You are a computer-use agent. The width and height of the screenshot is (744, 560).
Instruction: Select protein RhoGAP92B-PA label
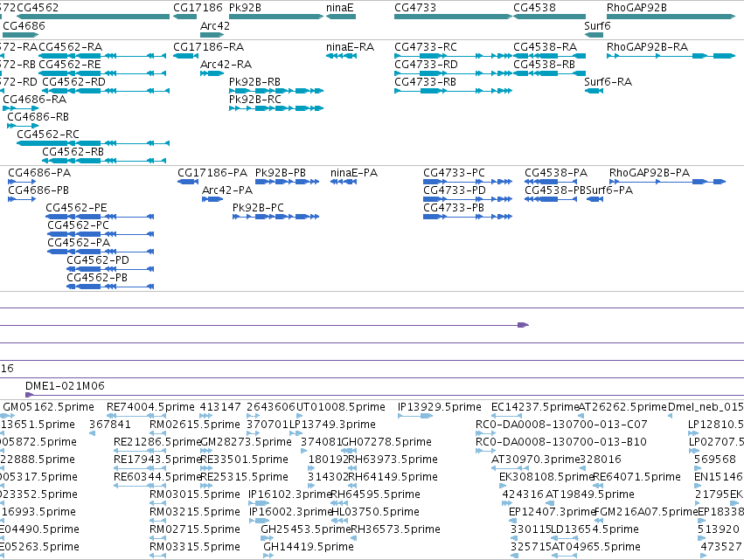click(x=650, y=173)
